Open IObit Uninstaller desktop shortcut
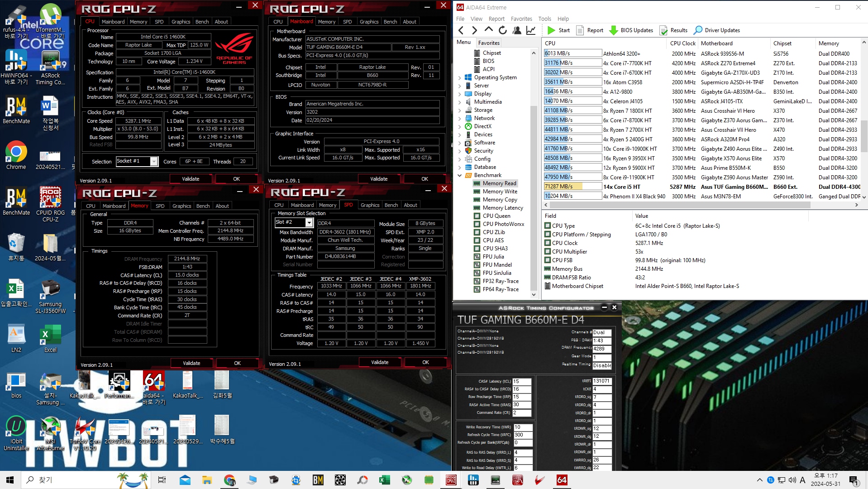 pyautogui.click(x=16, y=433)
